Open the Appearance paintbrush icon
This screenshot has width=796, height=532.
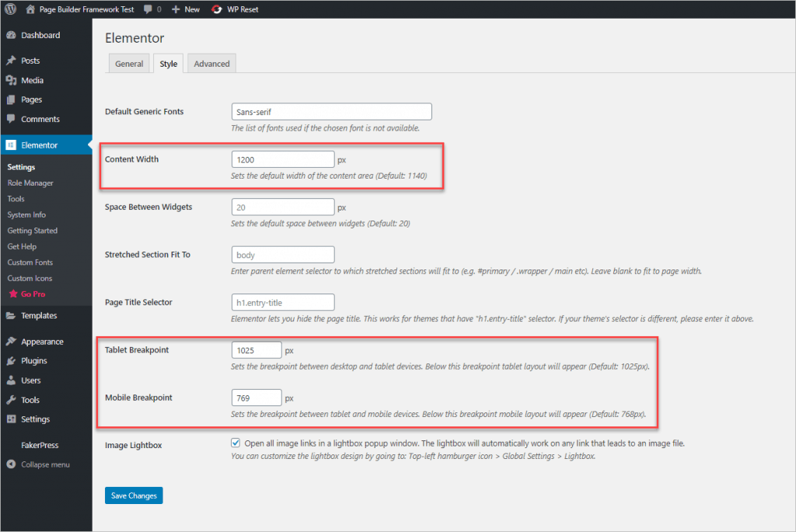click(x=11, y=342)
